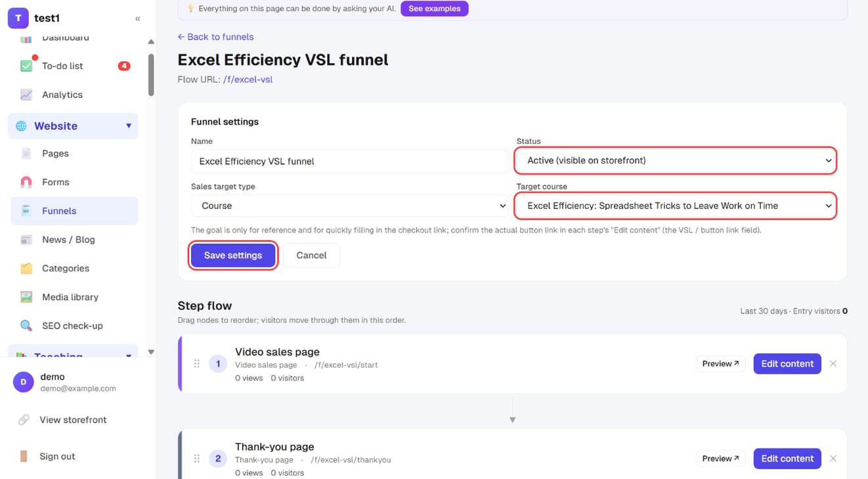Image resolution: width=868 pixels, height=479 pixels.
Task: Click the Last 30 days entry visitors text
Action: (794, 311)
